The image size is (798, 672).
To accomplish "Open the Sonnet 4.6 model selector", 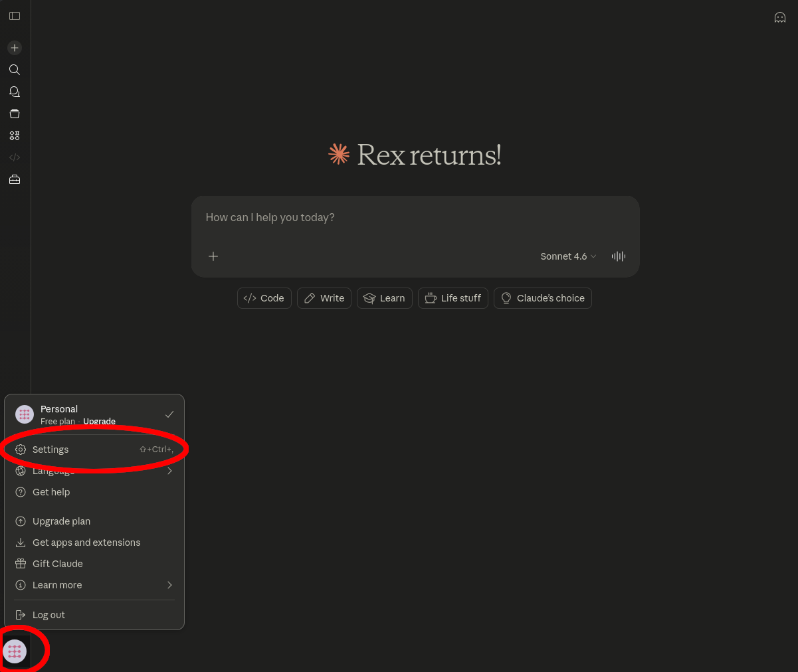I will [567, 256].
